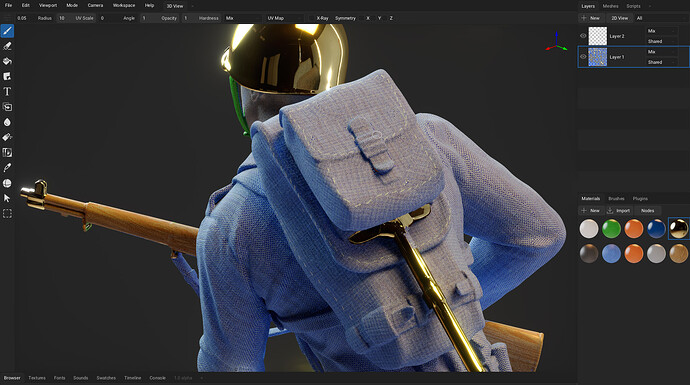Pick the grey fabric material sphere
Screen dimensions: 690x385
[x=656, y=254]
